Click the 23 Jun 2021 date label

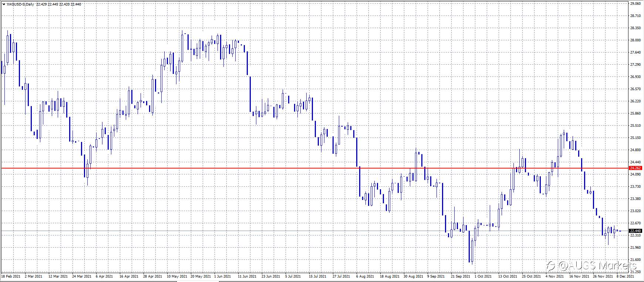(271, 276)
